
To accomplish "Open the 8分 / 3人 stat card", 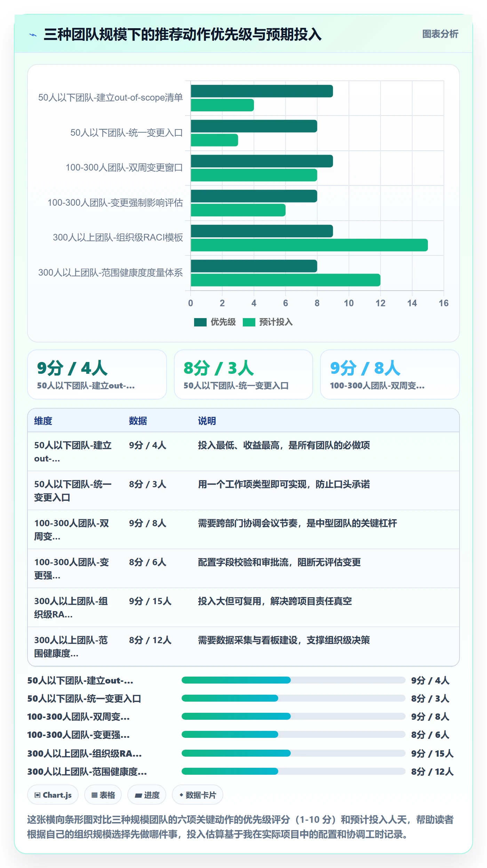I will pos(243,374).
